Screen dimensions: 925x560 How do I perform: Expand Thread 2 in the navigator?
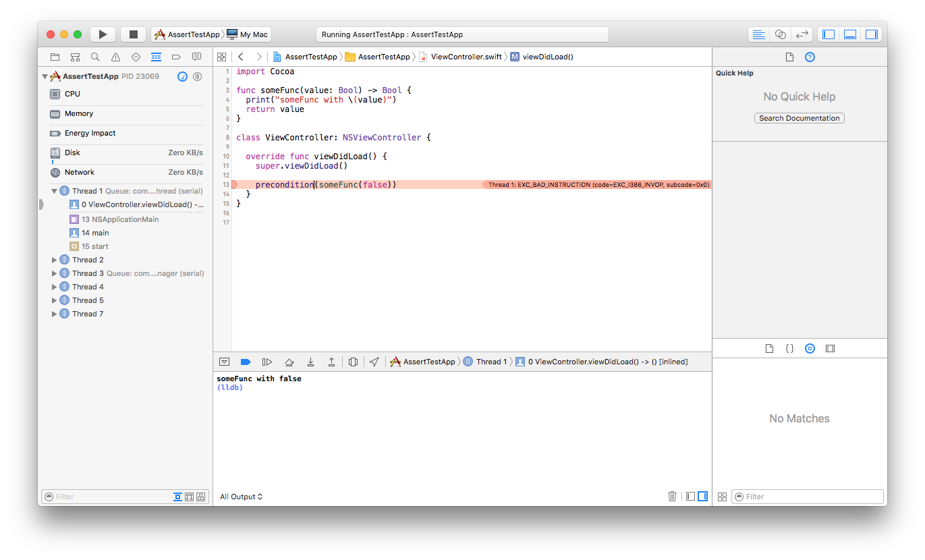[54, 260]
